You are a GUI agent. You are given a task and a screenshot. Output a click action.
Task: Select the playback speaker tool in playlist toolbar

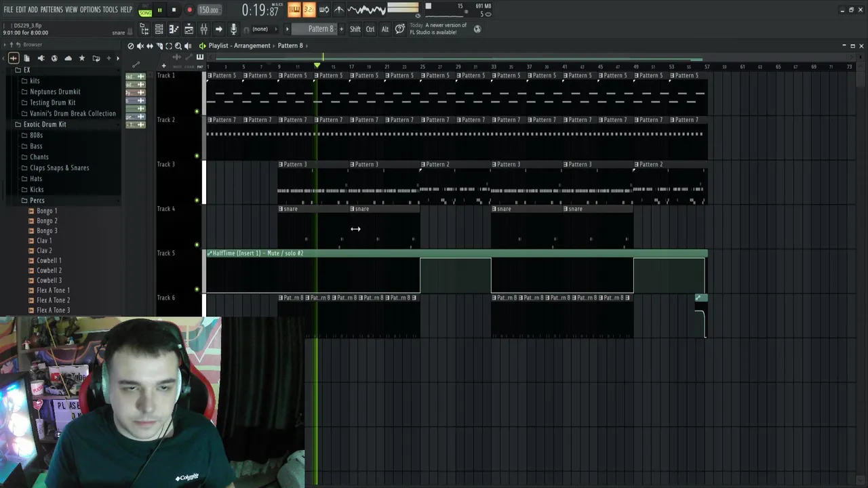(188, 46)
